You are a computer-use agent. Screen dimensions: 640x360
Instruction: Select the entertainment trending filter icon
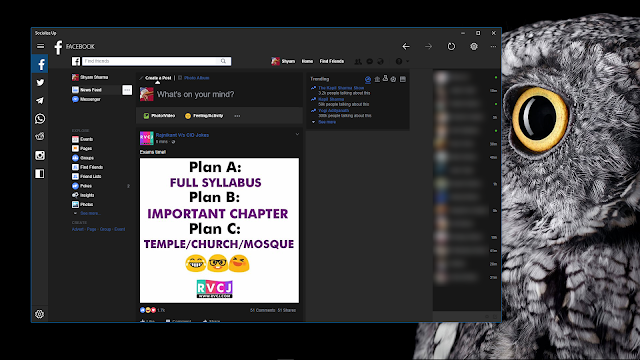pos(403,79)
